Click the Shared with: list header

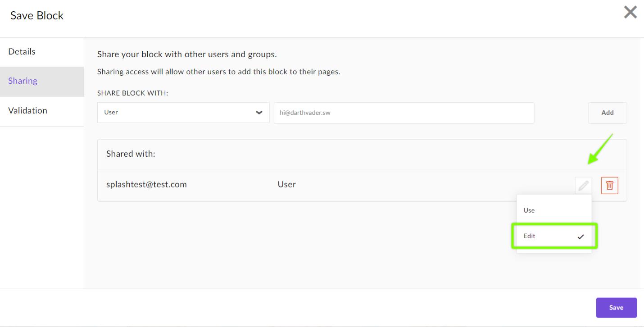[x=131, y=154]
